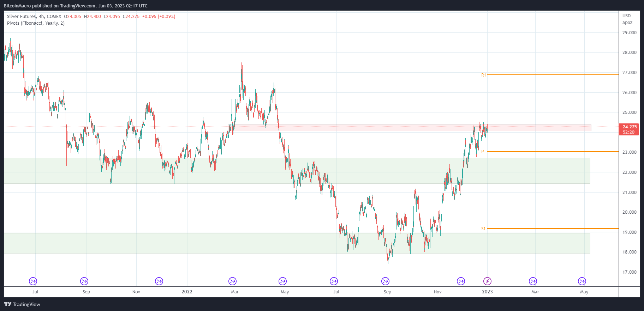Screen dimensions: 644x311
Task: Click the lower green support zone near 18.500
Action: [x=297, y=243]
